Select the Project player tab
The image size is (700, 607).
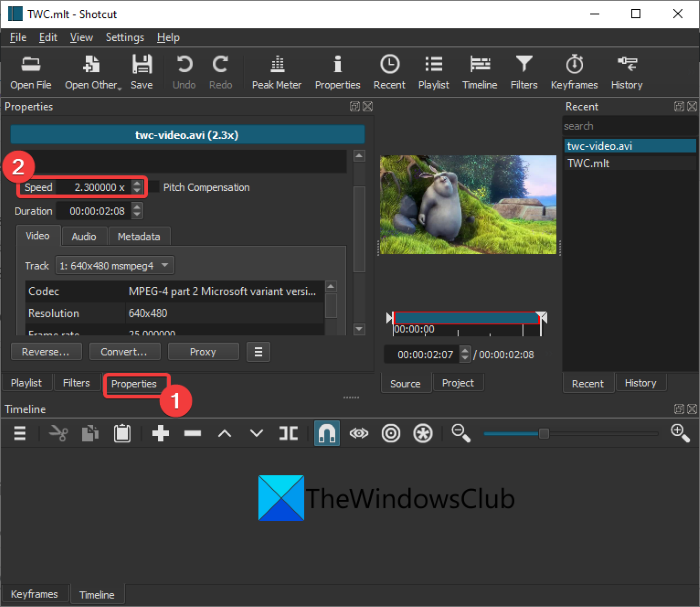pos(458,383)
